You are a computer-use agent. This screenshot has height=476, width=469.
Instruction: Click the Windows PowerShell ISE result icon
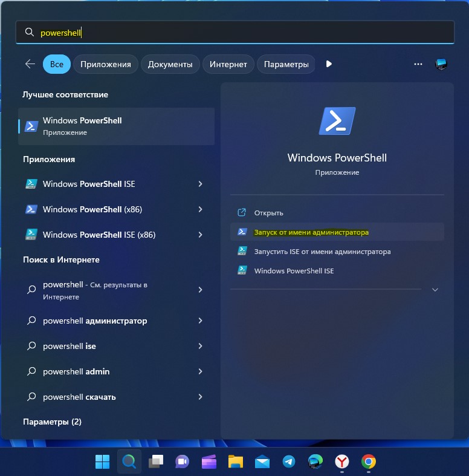31,184
